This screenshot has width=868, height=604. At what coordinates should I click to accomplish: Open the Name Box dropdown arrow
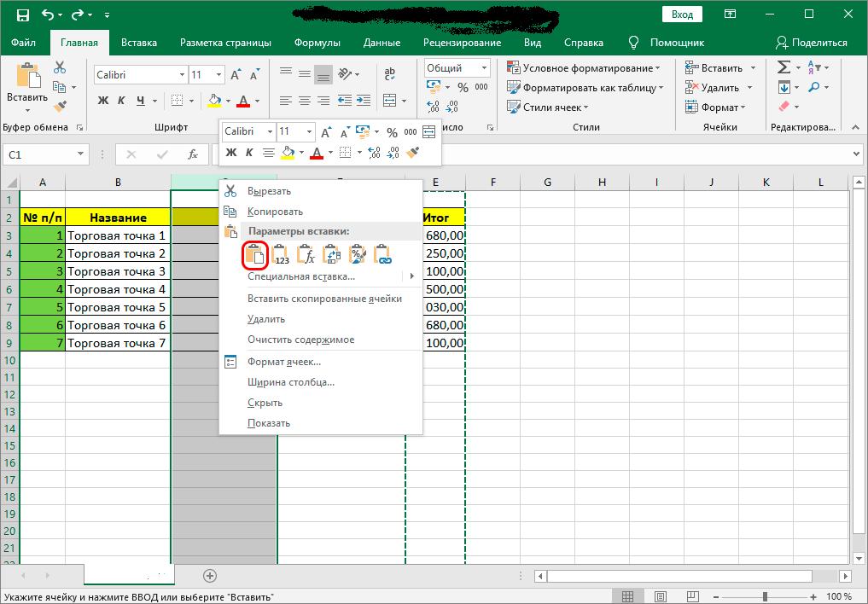(x=81, y=155)
